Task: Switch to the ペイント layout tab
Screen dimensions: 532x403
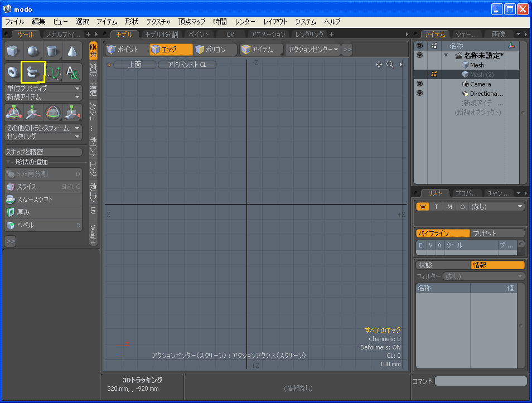Action: coord(199,35)
